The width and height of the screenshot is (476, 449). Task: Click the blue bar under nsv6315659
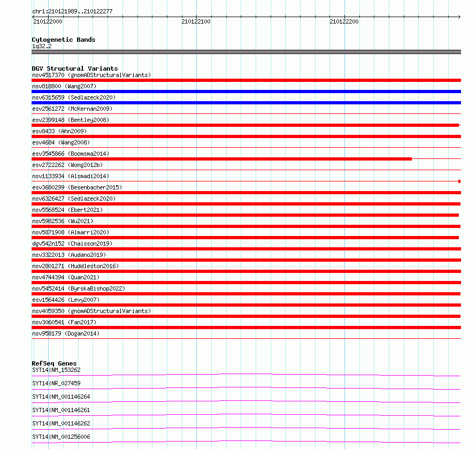246,103
